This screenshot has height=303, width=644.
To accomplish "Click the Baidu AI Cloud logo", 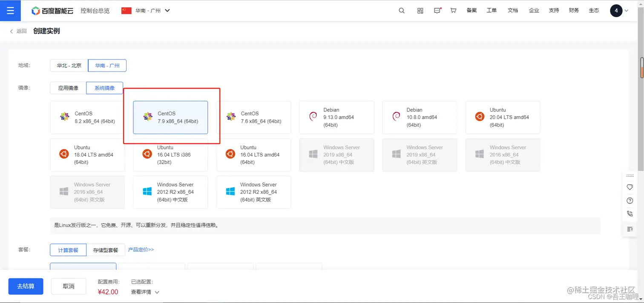I will [53, 11].
